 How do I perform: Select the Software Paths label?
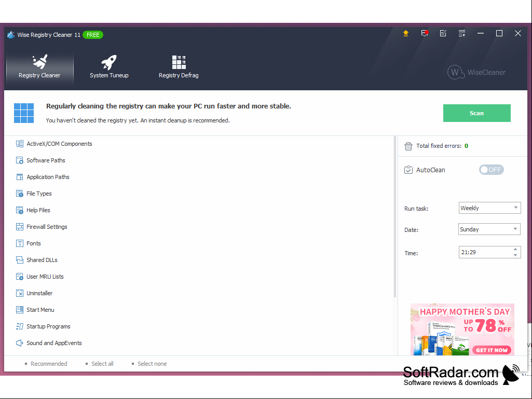pyautogui.click(x=46, y=160)
